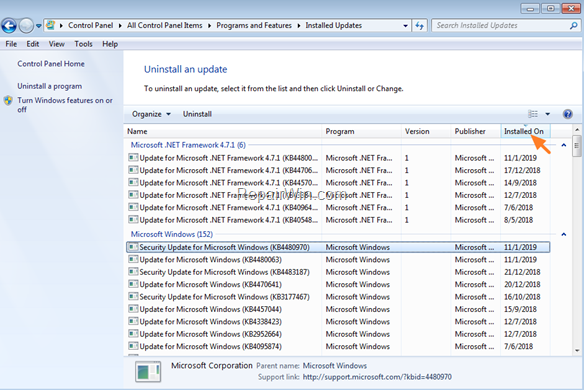Select .NET Framework update KB44570 row
The image size is (584, 390).
[x=338, y=183]
